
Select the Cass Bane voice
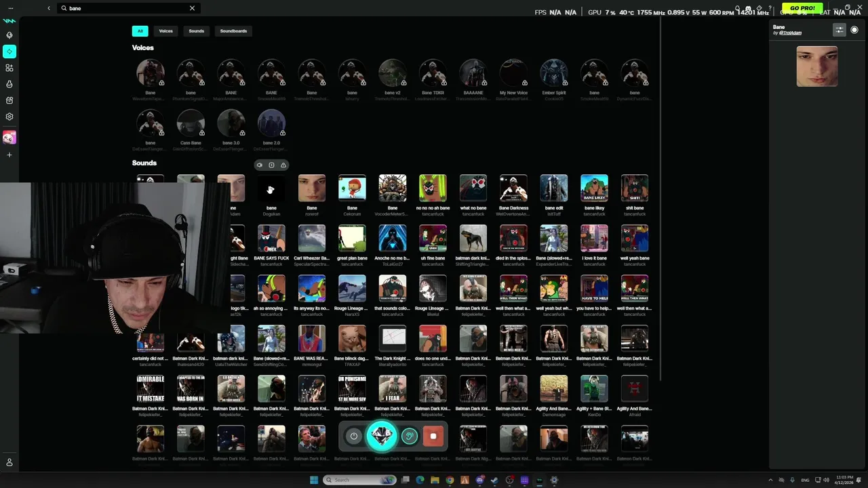191,123
